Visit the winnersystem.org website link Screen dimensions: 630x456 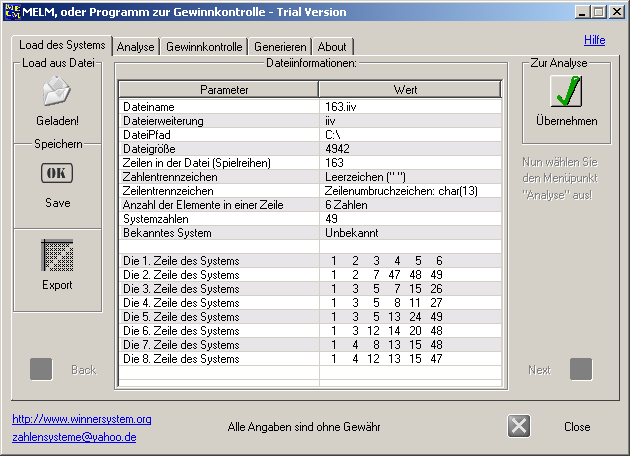click(x=82, y=419)
